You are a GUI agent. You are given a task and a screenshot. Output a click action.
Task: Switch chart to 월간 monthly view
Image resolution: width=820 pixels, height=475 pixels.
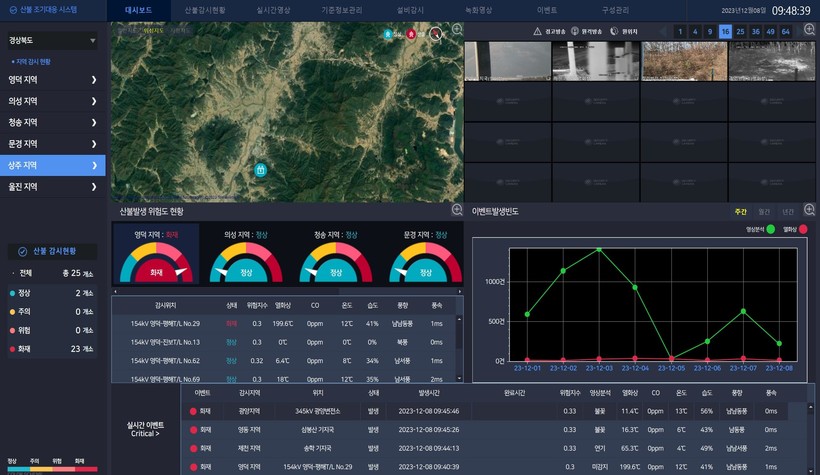pos(764,211)
